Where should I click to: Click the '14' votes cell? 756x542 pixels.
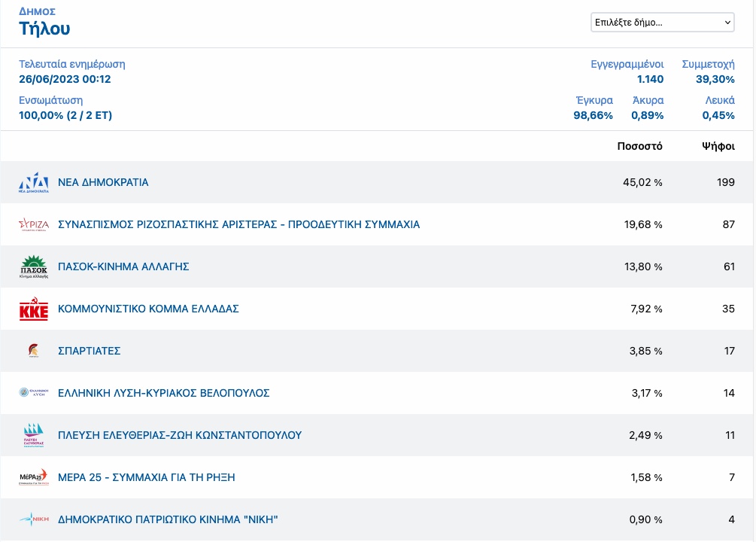click(729, 393)
